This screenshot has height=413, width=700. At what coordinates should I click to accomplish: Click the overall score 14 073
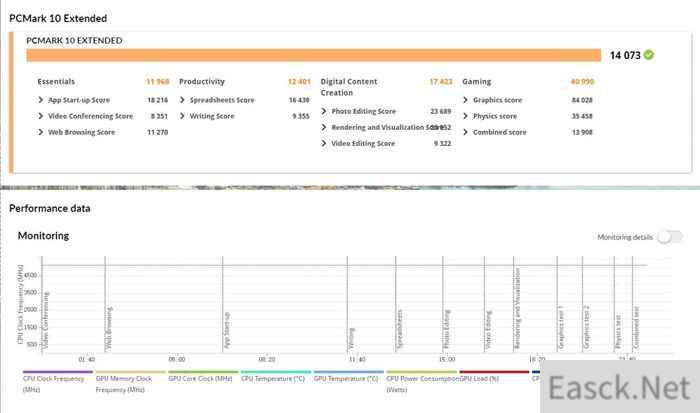625,55
